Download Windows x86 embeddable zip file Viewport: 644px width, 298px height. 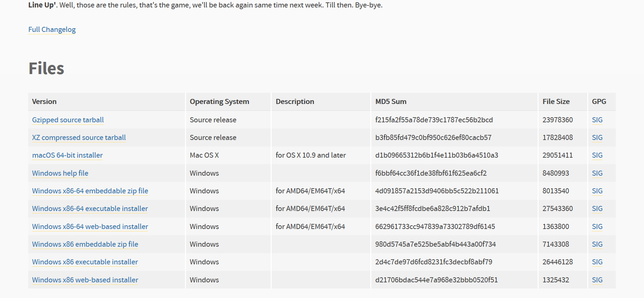tap(85, 244)
